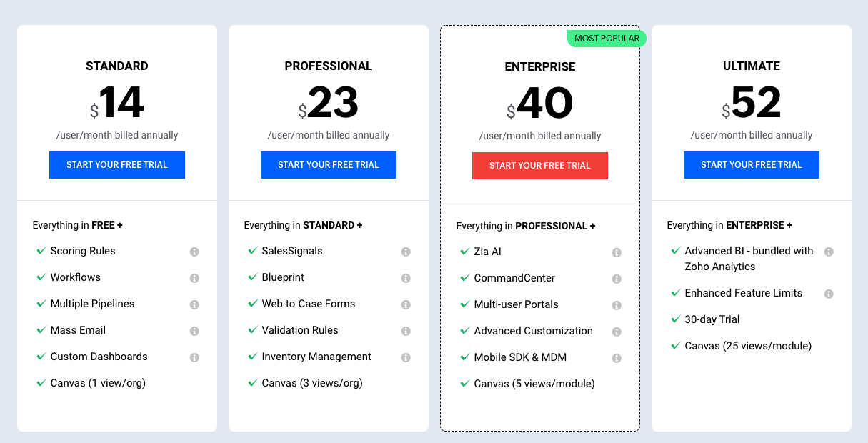
Task: Open the info icon next to Workflows
Action: pyautogui.click(x=194, y=279)
